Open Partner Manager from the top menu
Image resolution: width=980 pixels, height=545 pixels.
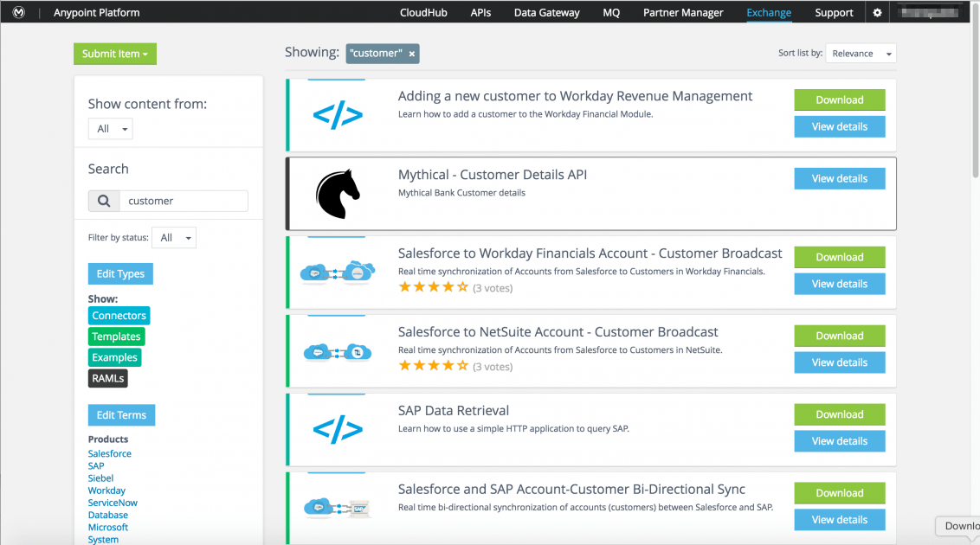click(682, 12)
